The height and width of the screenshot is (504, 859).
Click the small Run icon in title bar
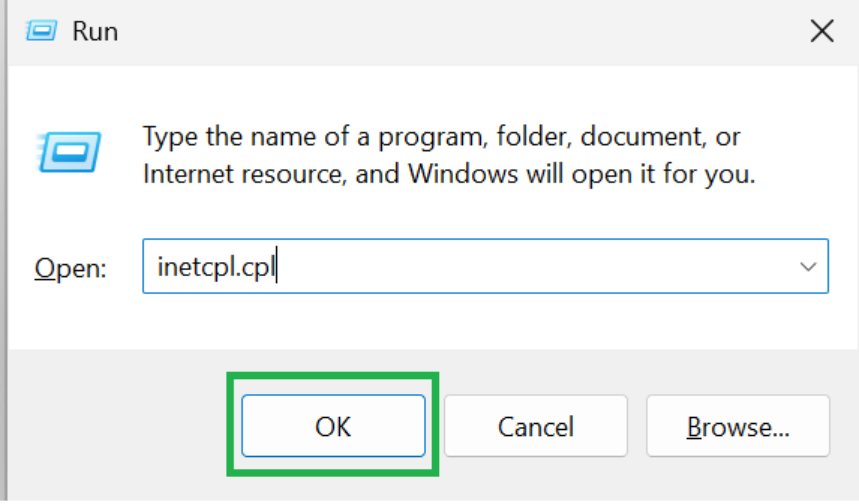click(x=41, y=31)
